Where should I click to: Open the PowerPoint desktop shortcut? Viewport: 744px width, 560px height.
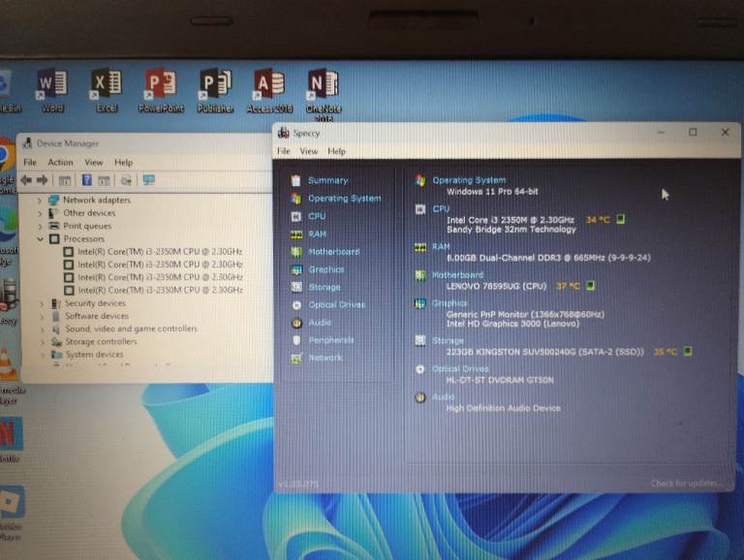[161, 88]
